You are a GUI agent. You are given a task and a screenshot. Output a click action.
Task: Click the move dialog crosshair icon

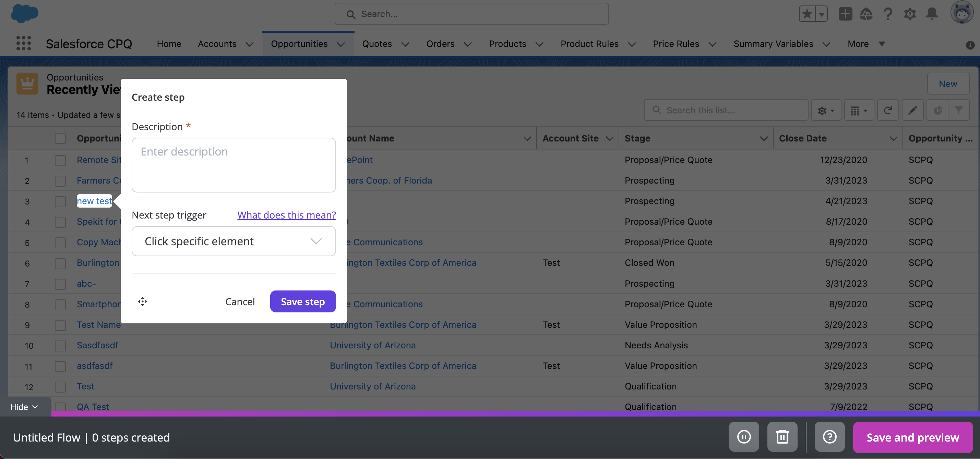click(x=143, y=302)
